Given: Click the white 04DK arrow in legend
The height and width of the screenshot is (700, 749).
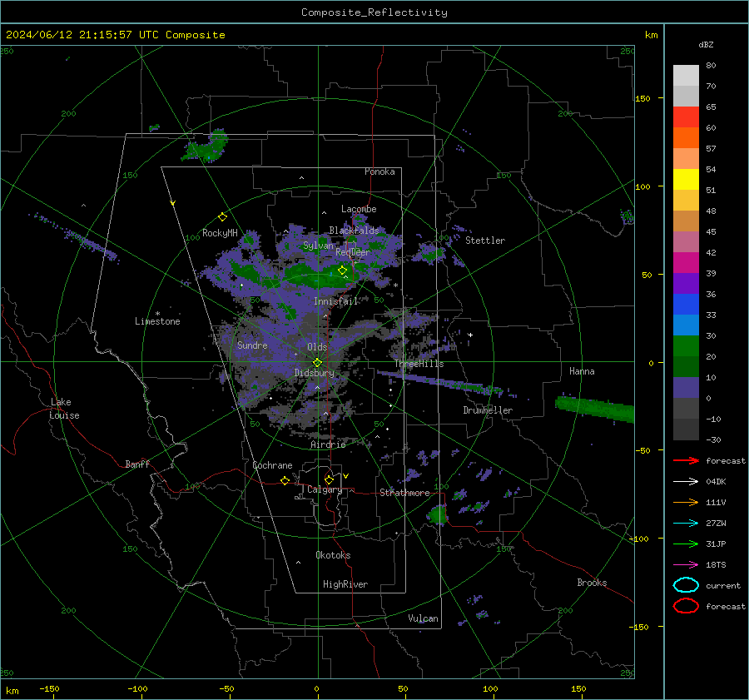Looking at the screenshot, I should click(x=686, y=481).
